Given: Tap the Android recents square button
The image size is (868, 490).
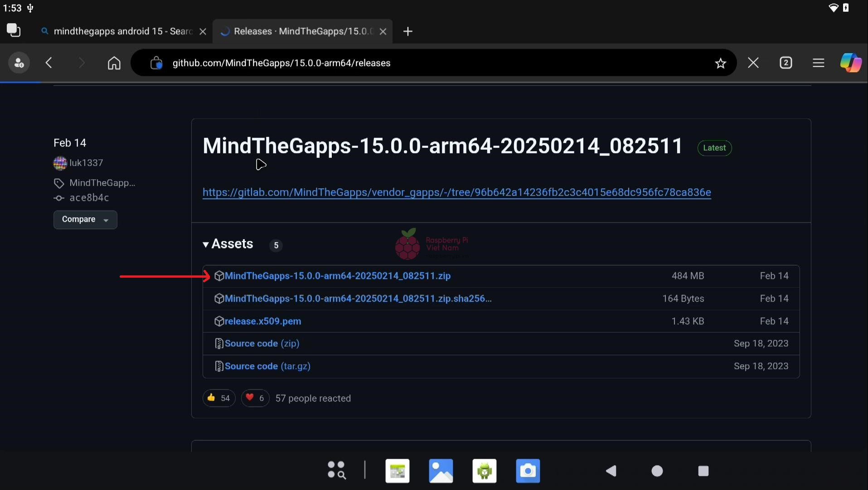Looking at the screenshot, I should 703,471.
